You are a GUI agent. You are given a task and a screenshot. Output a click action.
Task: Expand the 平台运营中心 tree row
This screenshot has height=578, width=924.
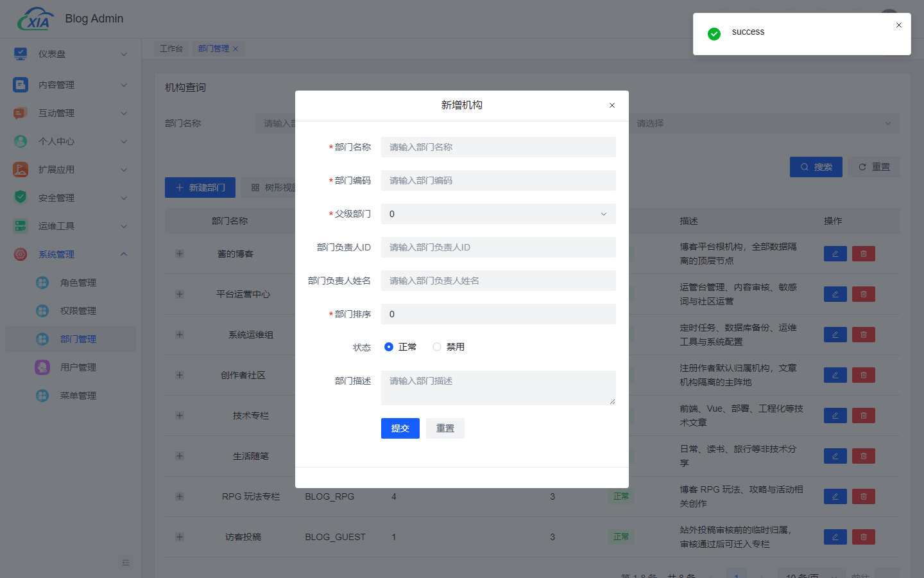180,294
